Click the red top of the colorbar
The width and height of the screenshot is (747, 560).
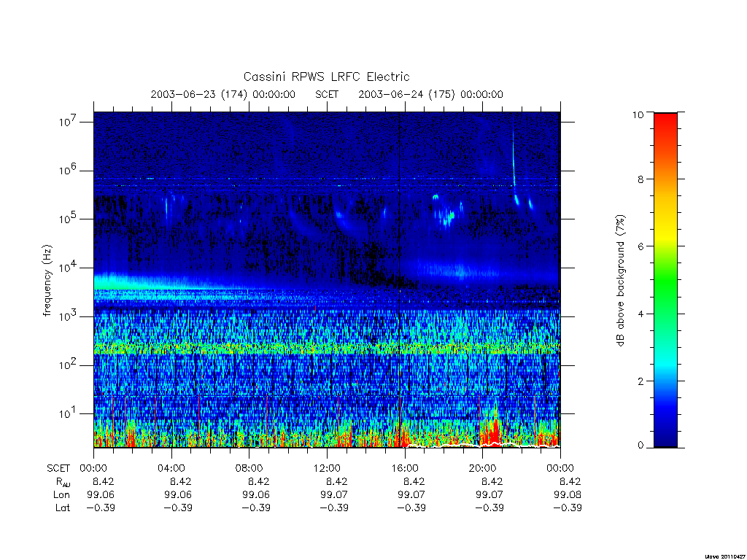tap(665, 126)
